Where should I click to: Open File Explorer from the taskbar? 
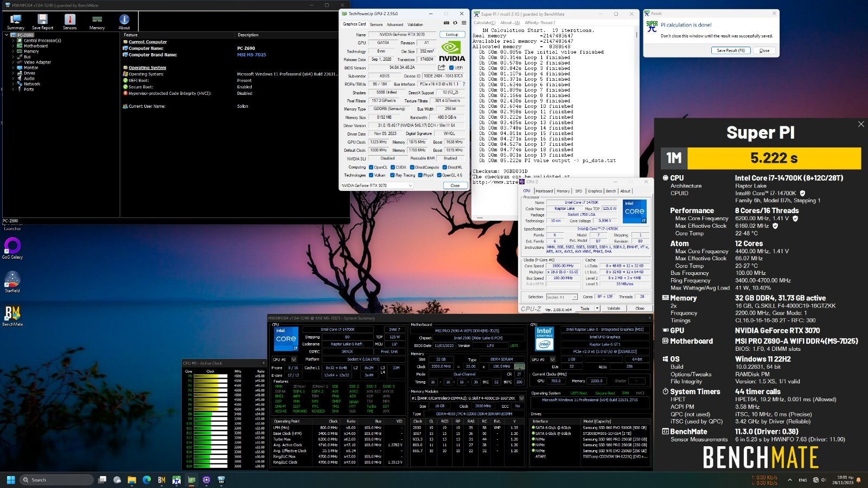coord(132,480)
